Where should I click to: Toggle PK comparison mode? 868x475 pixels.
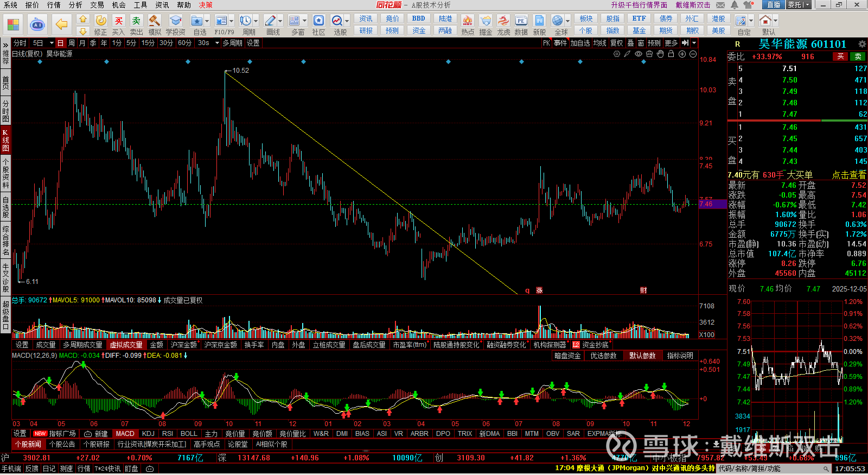point(546,43)
